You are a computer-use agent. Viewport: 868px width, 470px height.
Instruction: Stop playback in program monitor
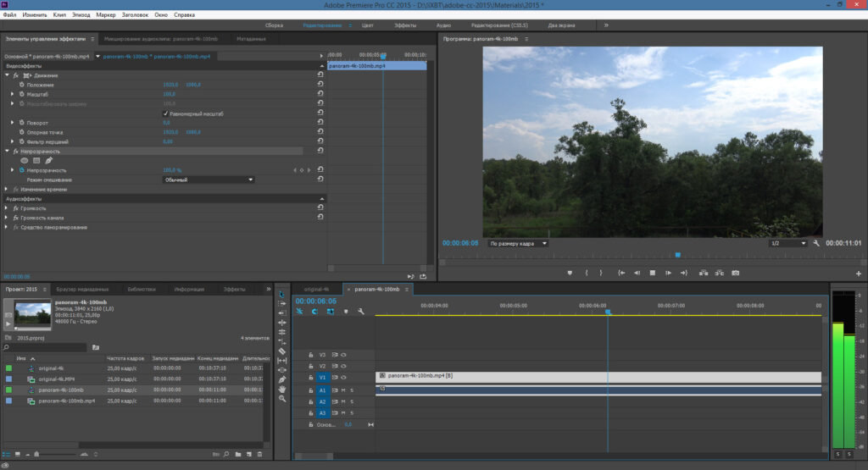tap(652, 273)
